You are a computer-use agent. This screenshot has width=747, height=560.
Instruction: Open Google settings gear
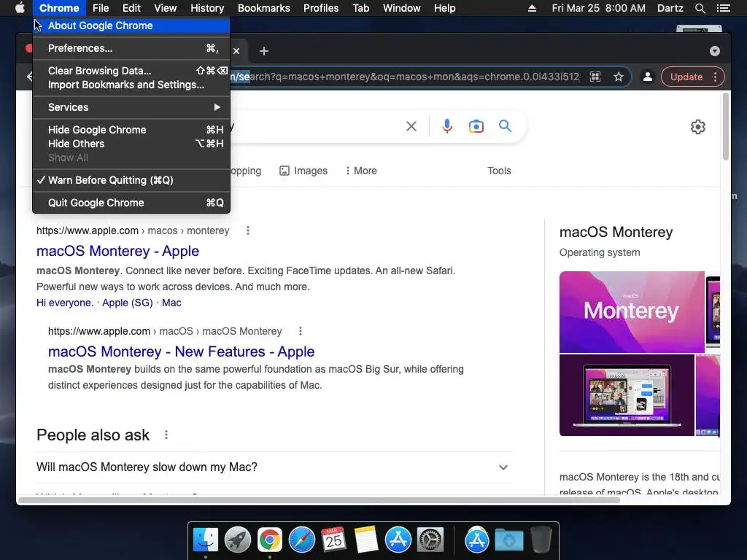coord(698,127)
